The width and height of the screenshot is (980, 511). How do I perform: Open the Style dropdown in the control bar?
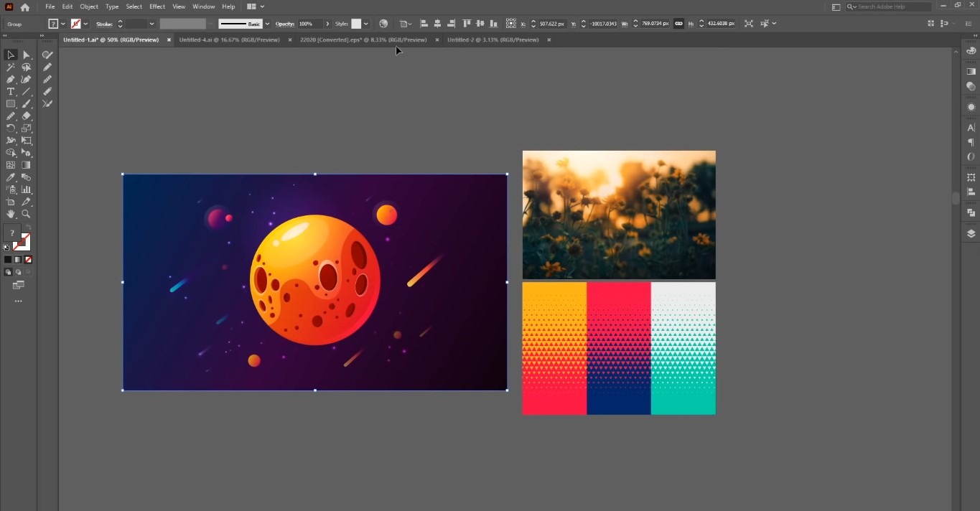point(366,24)
